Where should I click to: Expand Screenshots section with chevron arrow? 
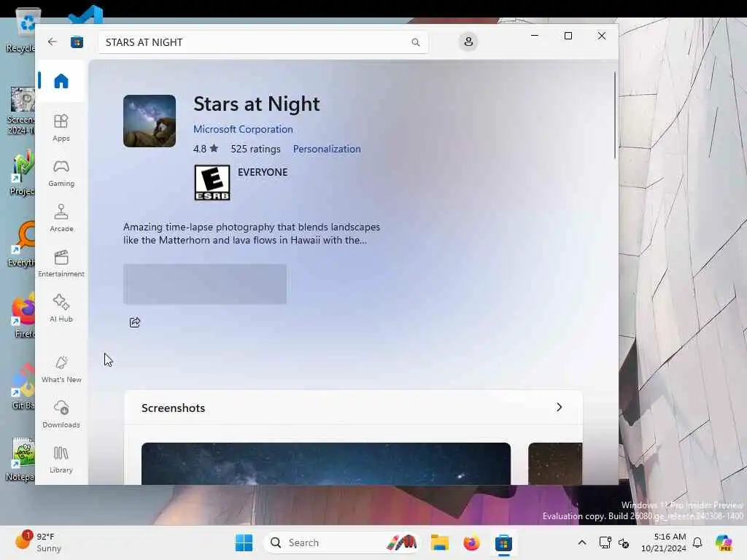(560, 407)
